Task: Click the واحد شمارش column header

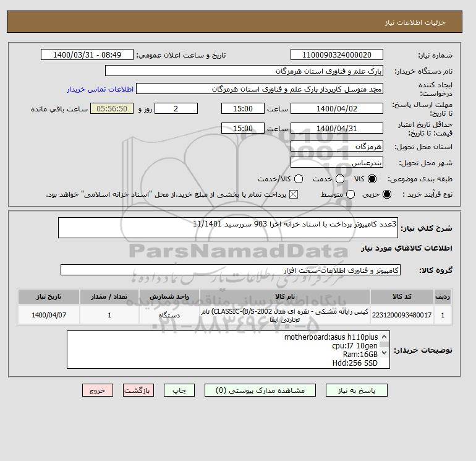Action: pyautogui.click(x=169, y=296)
